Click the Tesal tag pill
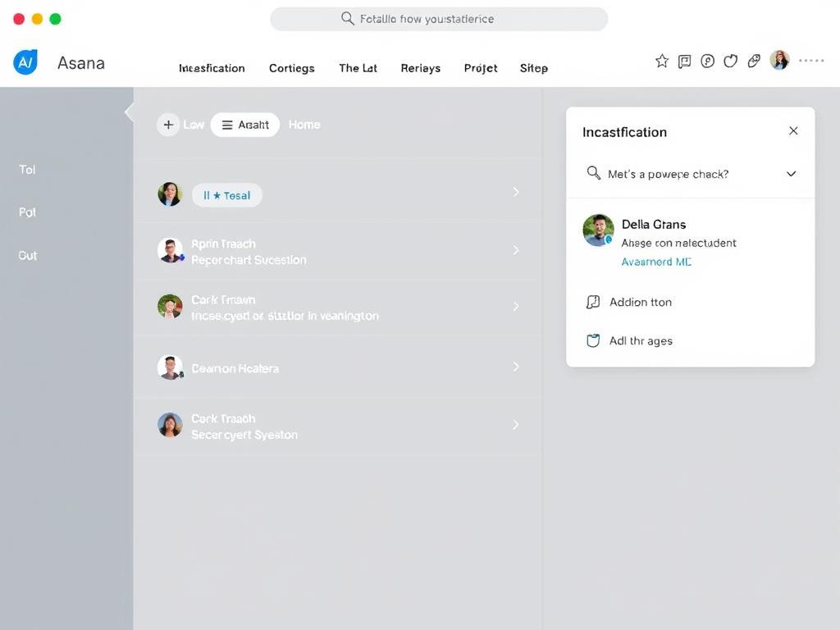This screenshot has width=840, height=630. tap(227, 195)
